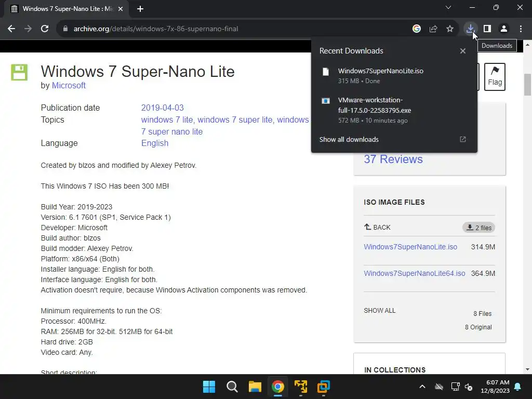Click the Windows7SuperNanoLite.iso file icon in downloads
532x399 pixels.
(326, 72)
